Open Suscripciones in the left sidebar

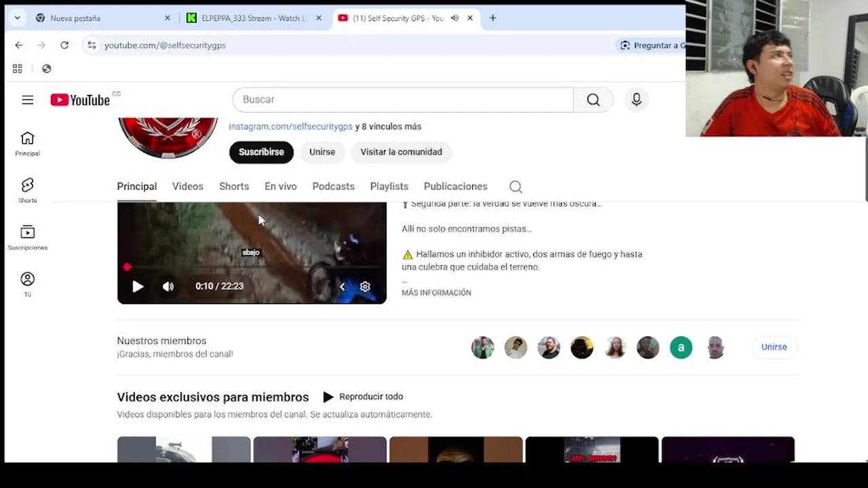click(x=27, y=238)
